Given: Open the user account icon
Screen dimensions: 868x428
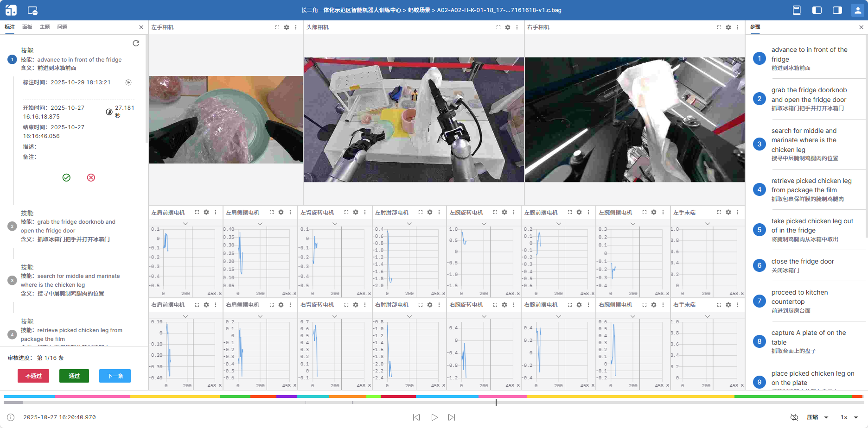Looking at the screenshot, I should click(857, 10).
